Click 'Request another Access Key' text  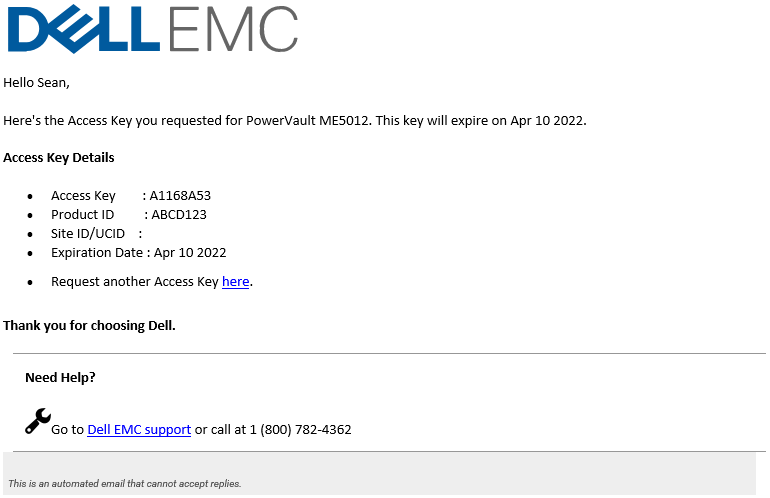click(134, 282)
